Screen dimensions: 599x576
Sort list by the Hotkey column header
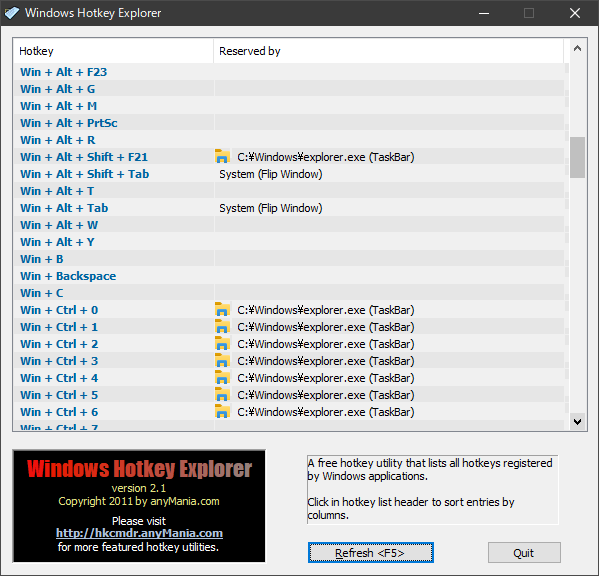[113, 51]
